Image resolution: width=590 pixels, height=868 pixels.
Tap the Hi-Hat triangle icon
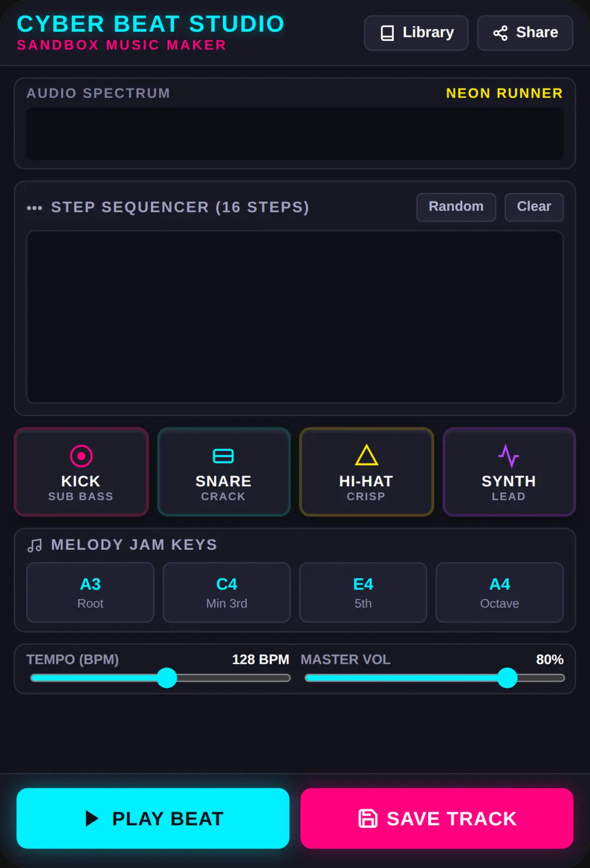(x=367, y=455)
